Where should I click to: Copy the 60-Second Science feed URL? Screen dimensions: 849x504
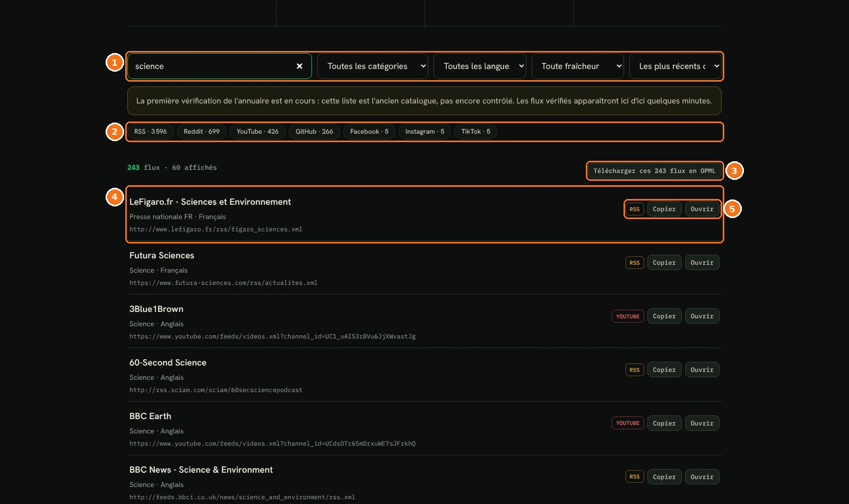pyautogui.click(x=664, y=370)
